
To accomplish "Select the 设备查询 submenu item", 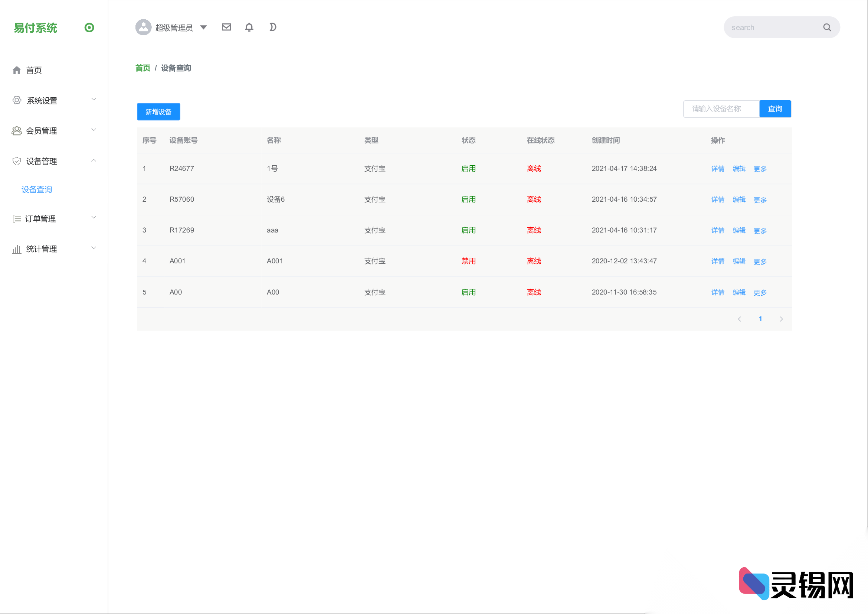I will coord(37,189).
